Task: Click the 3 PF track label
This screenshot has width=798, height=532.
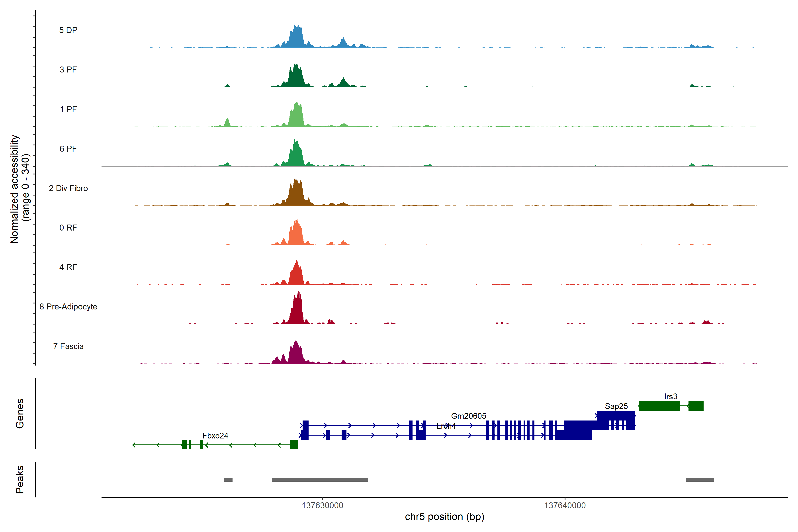Action: [x=68, y=70]
